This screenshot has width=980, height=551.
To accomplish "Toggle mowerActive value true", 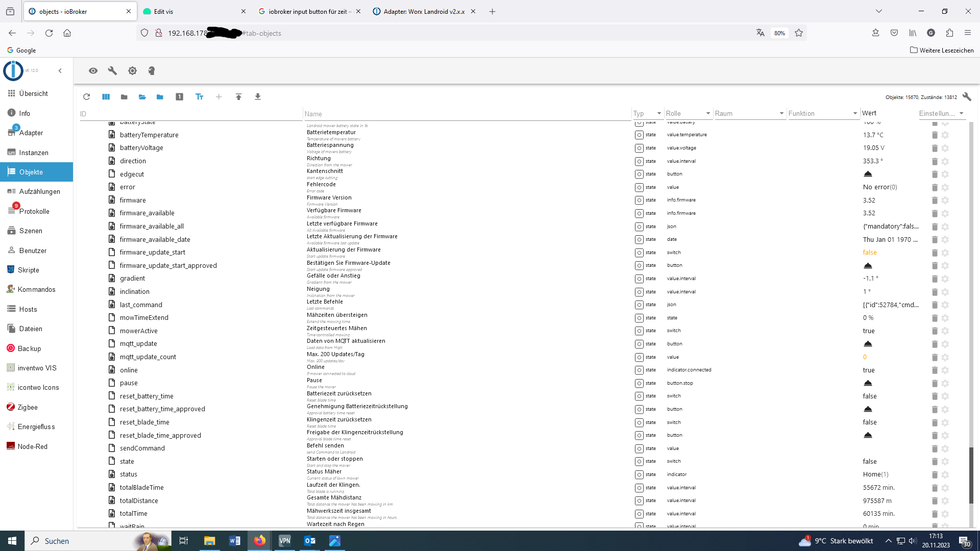I will click(869, 331).
